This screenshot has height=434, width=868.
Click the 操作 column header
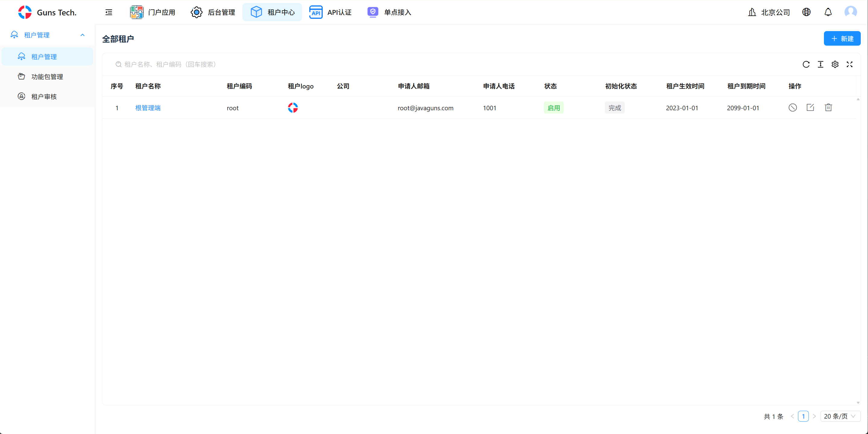click(795, 86)
